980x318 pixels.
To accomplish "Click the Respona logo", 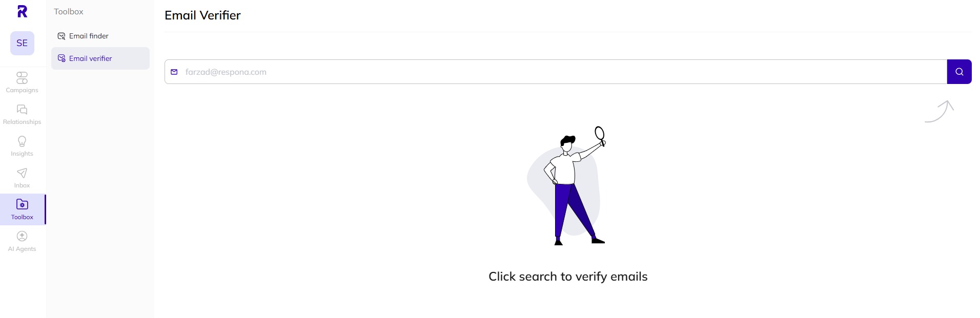I will point(22,11).
